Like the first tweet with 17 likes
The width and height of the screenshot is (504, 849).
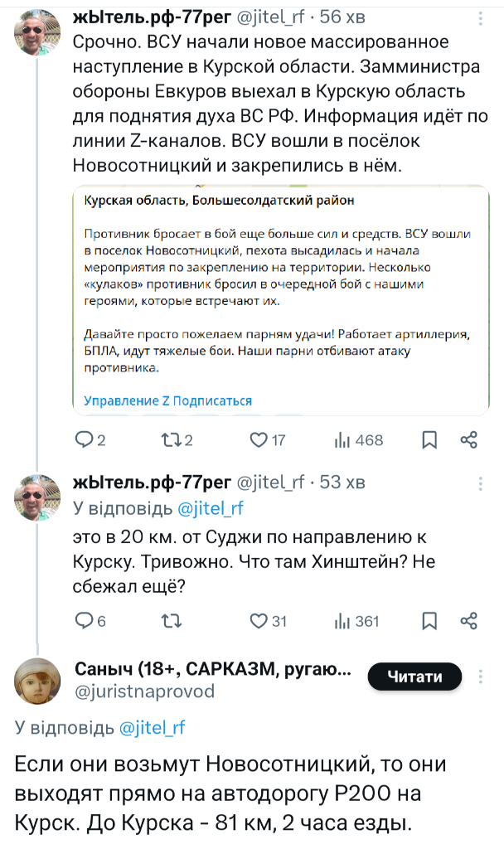click(258, 439)
